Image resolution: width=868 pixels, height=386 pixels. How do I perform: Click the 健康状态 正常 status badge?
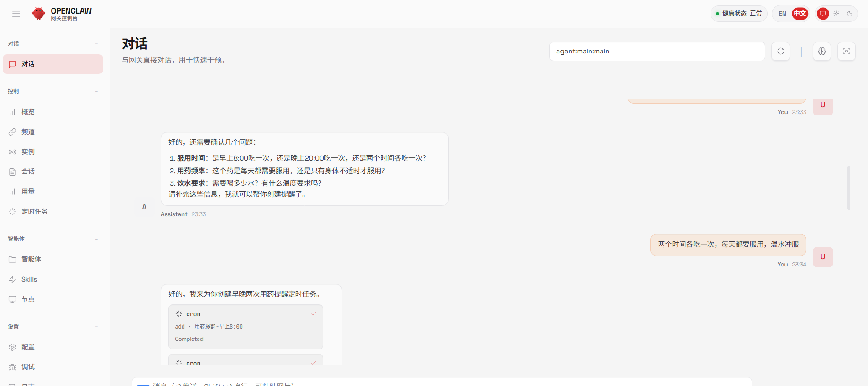click(x=738, y=14)
